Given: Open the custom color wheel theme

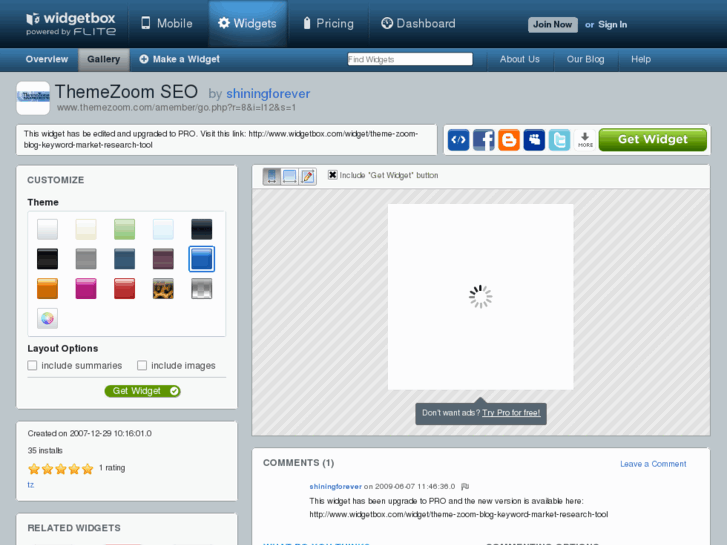Looking at the screenshot, I should click(47, 318).
